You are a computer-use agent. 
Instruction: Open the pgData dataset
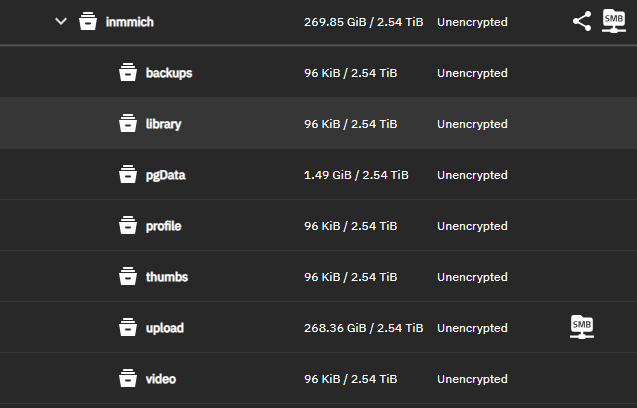pos(166,175)
